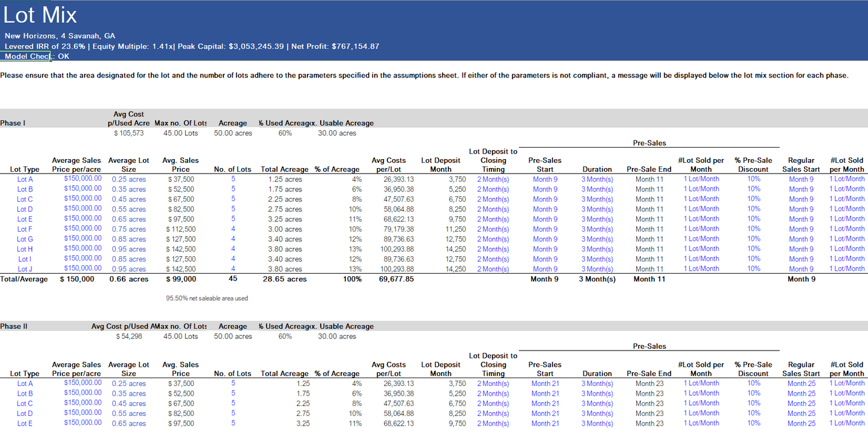Click Phase I Lot H Pre-Sales Start month
The height and width of the screenshot is (428, 868).
545,249
